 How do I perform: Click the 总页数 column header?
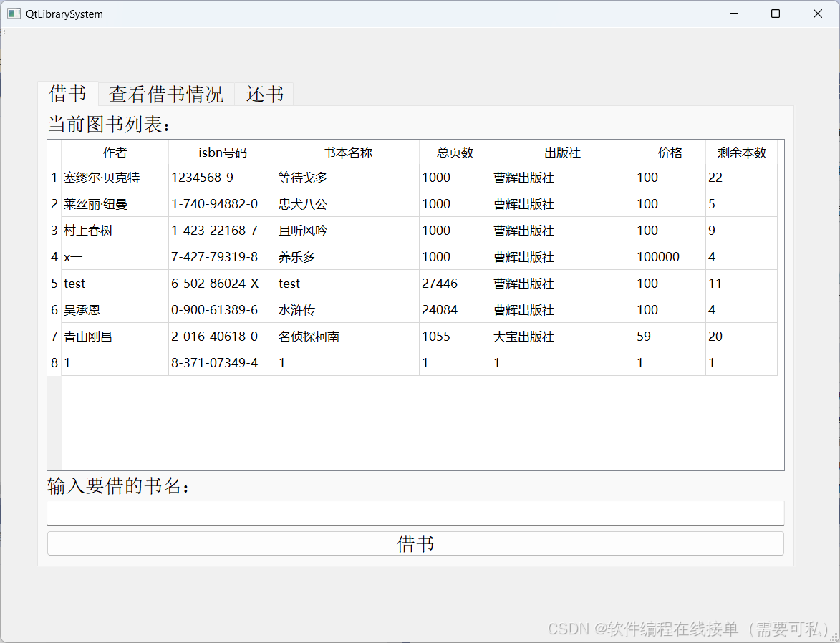tap(455, 153)
